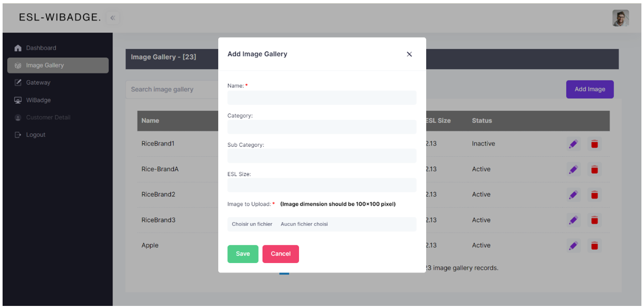This screenshot has width=644, height=308.
Task: Open the ESL Size field
Action: click(x=322, y=185)
